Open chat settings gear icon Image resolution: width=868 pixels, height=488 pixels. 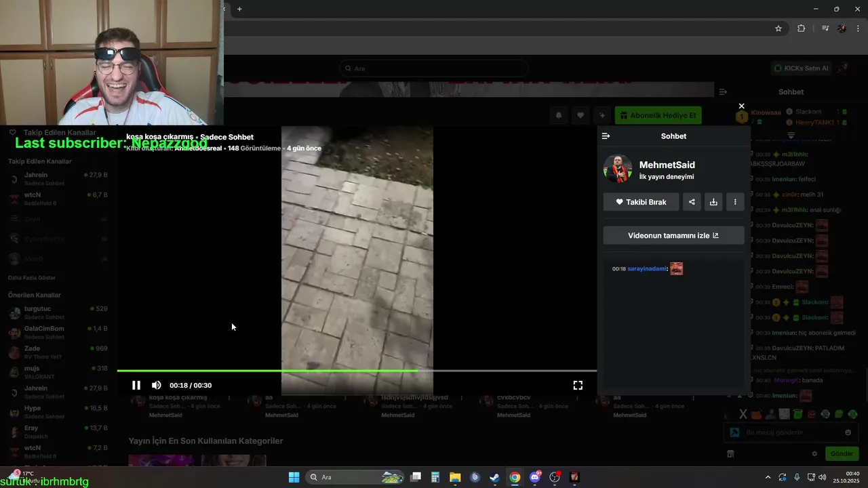click(x=814, y=454)
